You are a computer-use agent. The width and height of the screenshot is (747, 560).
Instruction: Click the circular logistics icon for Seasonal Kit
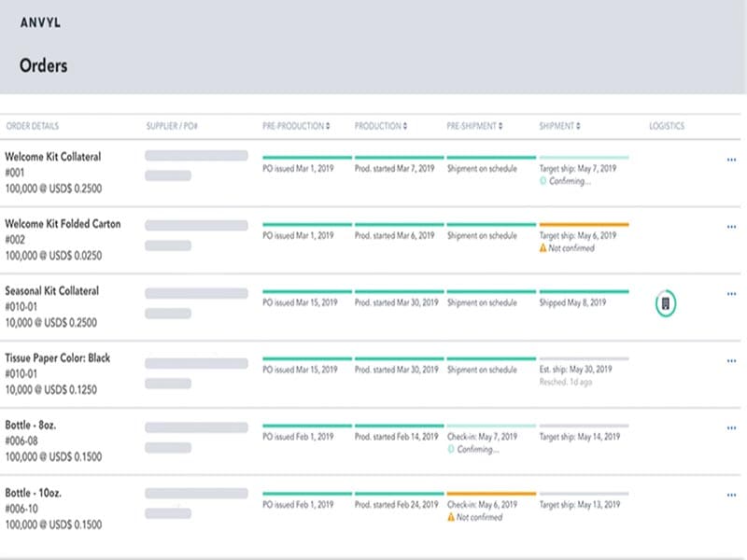666,302
